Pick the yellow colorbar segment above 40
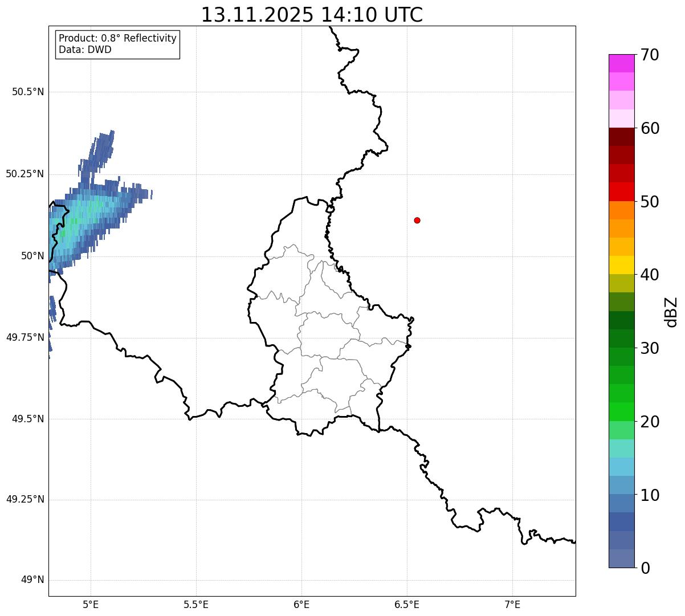The height and width of the screenshot is (616, 685). click(x=621, y=265)
